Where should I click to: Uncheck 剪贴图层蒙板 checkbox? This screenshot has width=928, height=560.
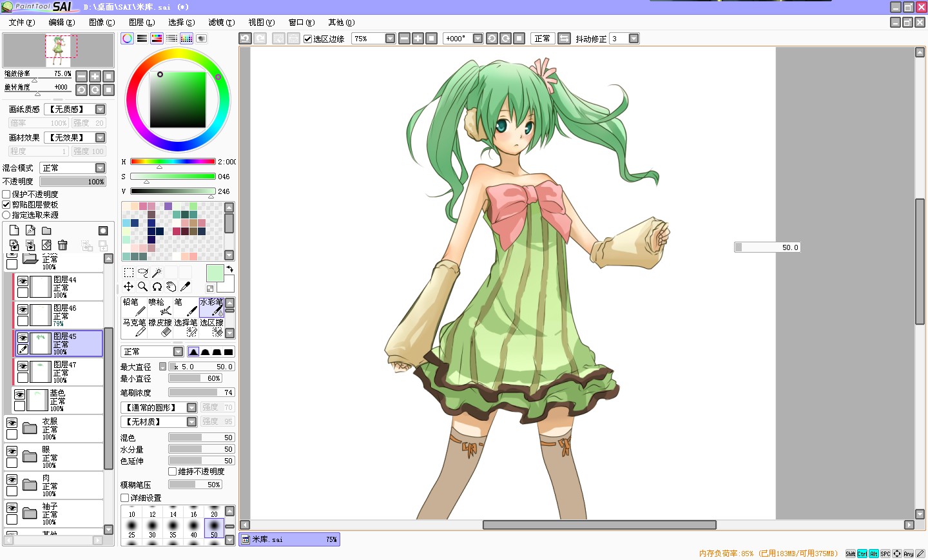pyautogui.click(x=6, y=204)
